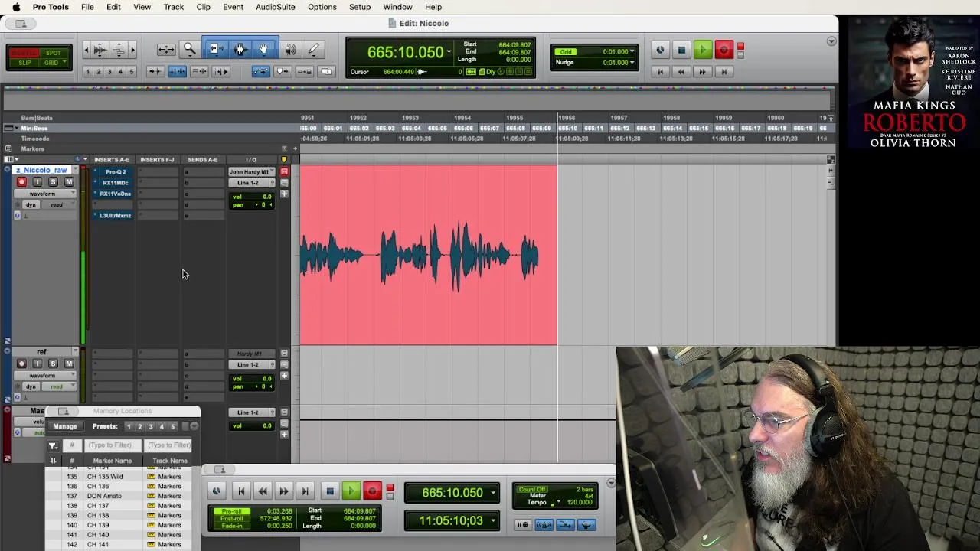Click Manage button in Memory Locations
This screenshot has height=551, width=980.
(65, 426)
